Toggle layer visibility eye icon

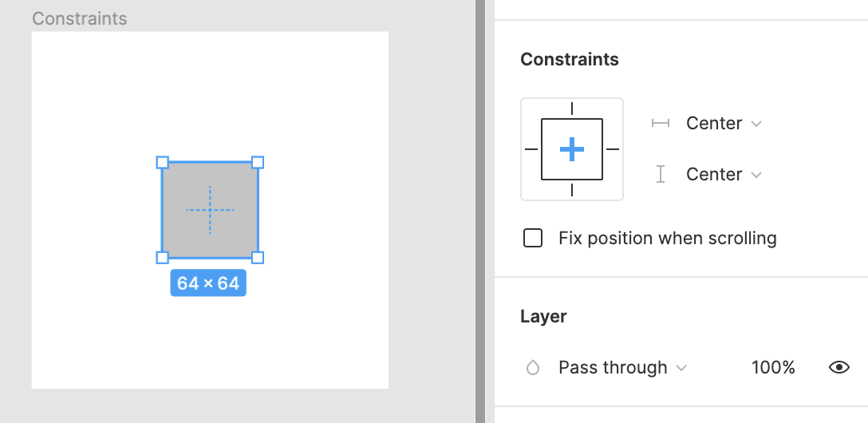(839, 367)
